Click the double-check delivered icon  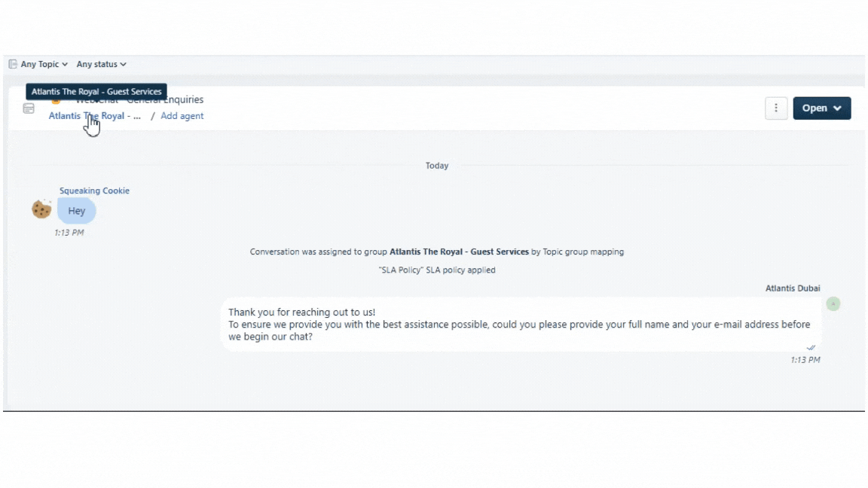(x=811, y=347)
